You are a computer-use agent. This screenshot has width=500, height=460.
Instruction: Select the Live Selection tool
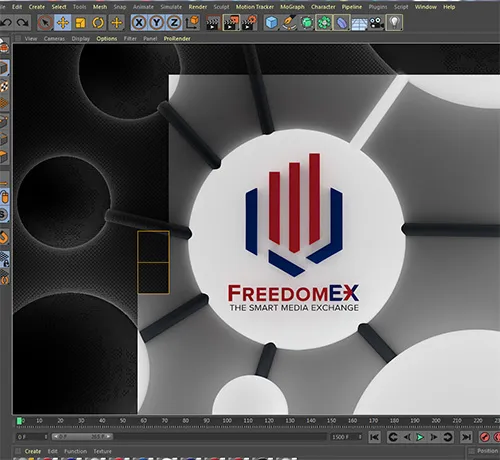[x=45, y=23]
